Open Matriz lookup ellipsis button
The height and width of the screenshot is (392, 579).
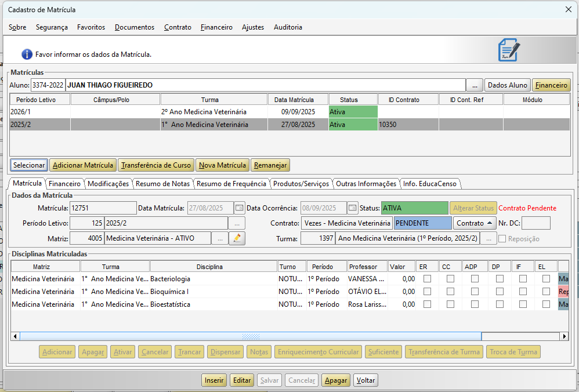(x=220, y=238)
